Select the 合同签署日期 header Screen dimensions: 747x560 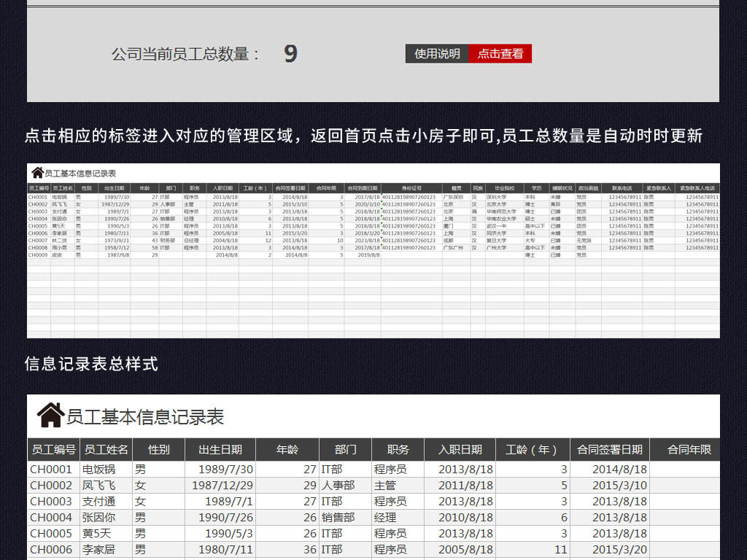point(611,450)
